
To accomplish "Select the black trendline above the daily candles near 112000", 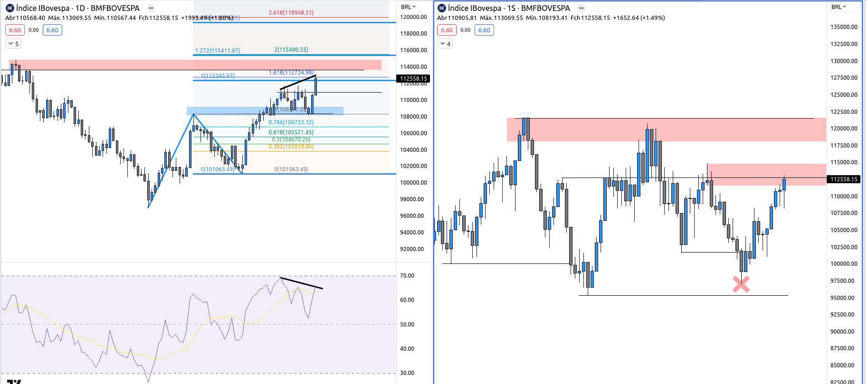I will tap(298, 82).
